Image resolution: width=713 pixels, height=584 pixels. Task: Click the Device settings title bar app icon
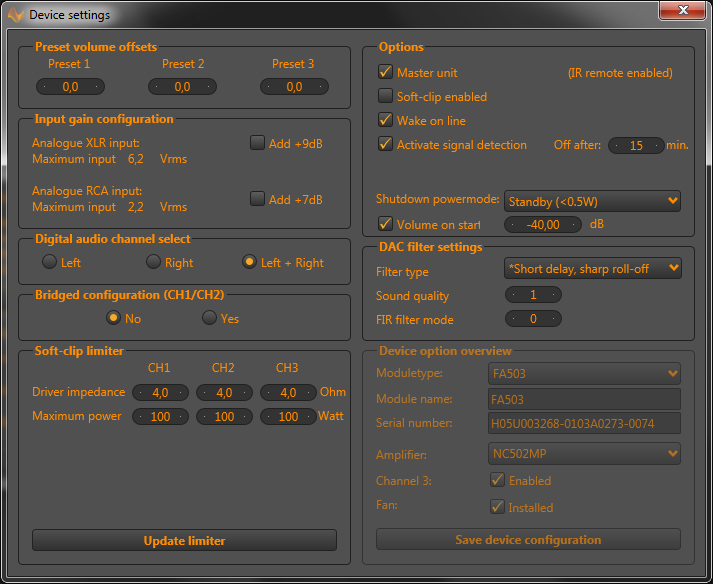(16, 15)
